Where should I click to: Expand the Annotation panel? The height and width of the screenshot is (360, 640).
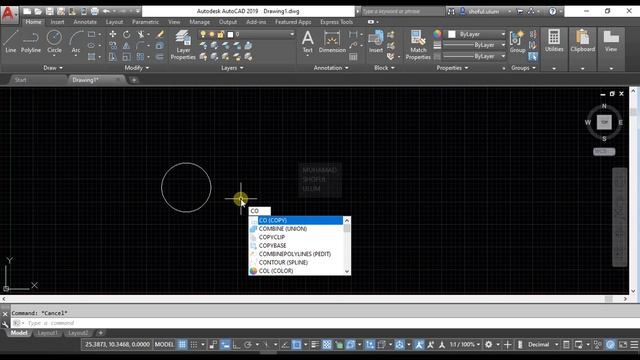331,68
